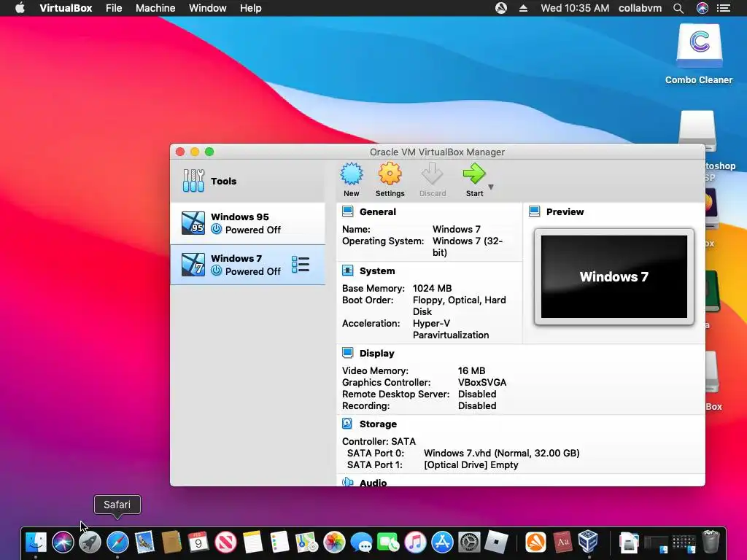Click the System section chip icon
Viewport: 747px width, 560px height.
pos(348,271)
